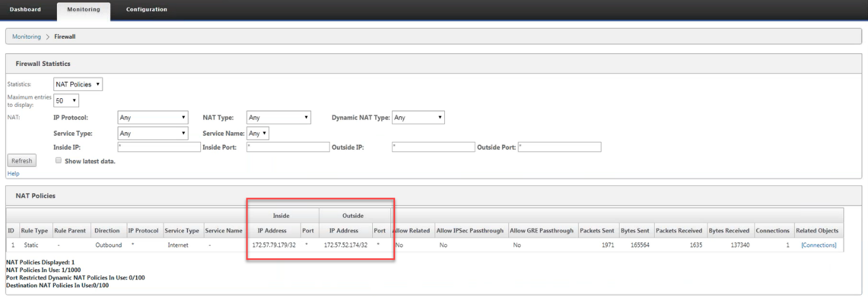
Task: Expand the Dynamic NAT Type dropdown
Action: pyautogui.click(x=418, y=118)
